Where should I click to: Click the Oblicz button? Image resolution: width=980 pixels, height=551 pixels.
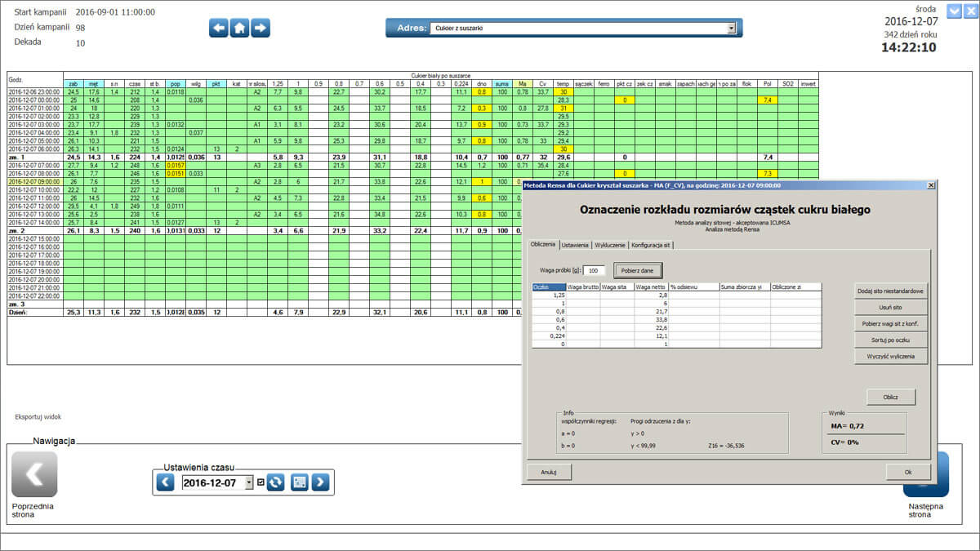[890, 397]
